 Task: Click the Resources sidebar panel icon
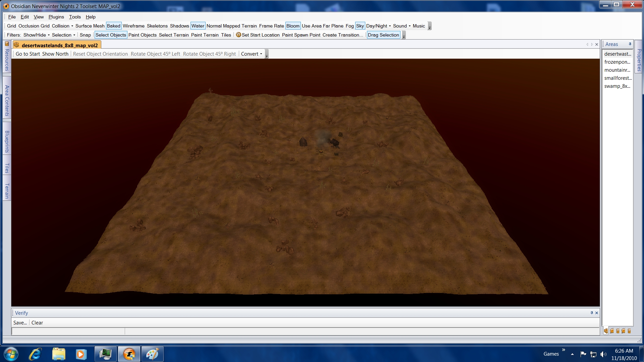tap(7, 44)
